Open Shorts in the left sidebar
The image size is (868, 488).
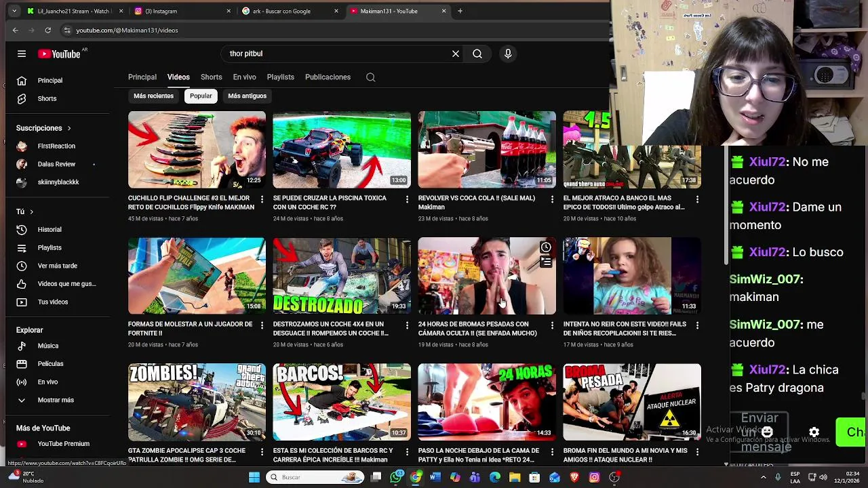[57, 98]
